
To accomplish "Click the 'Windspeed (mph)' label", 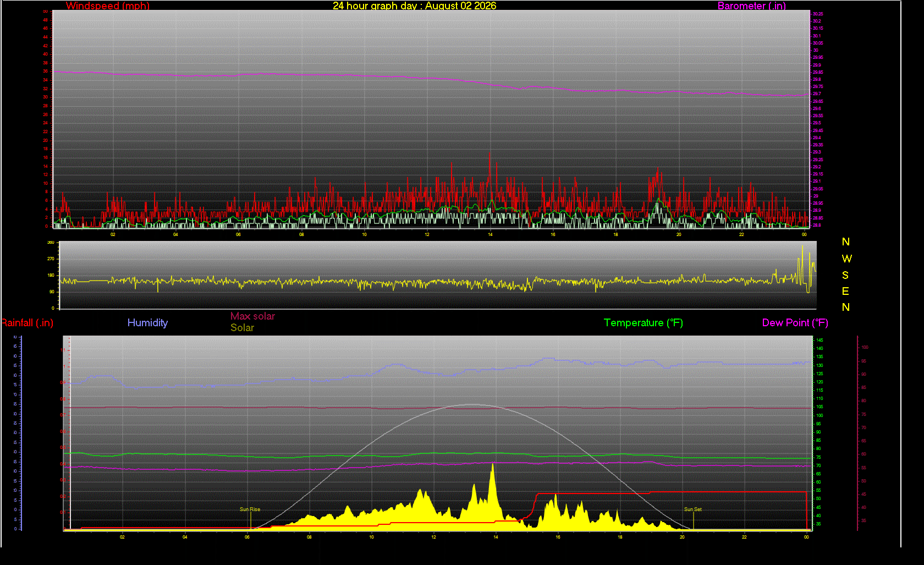I will click(x=108, y=6).
